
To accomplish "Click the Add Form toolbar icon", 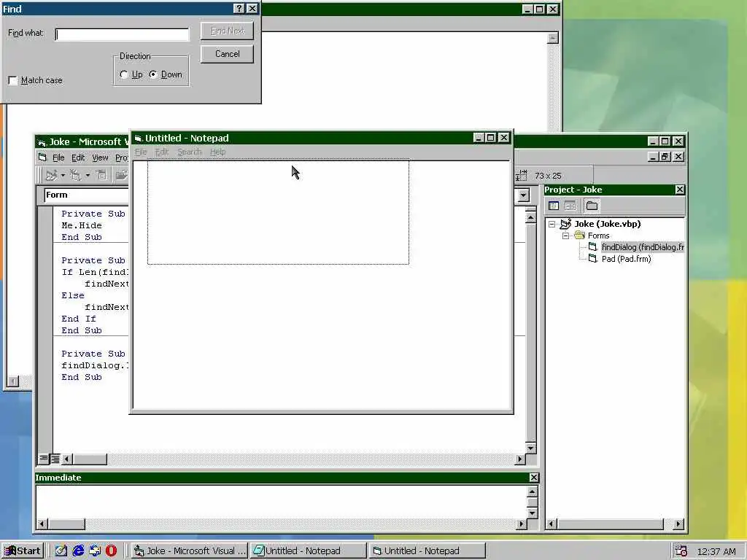I will click(x=75, y=175).
